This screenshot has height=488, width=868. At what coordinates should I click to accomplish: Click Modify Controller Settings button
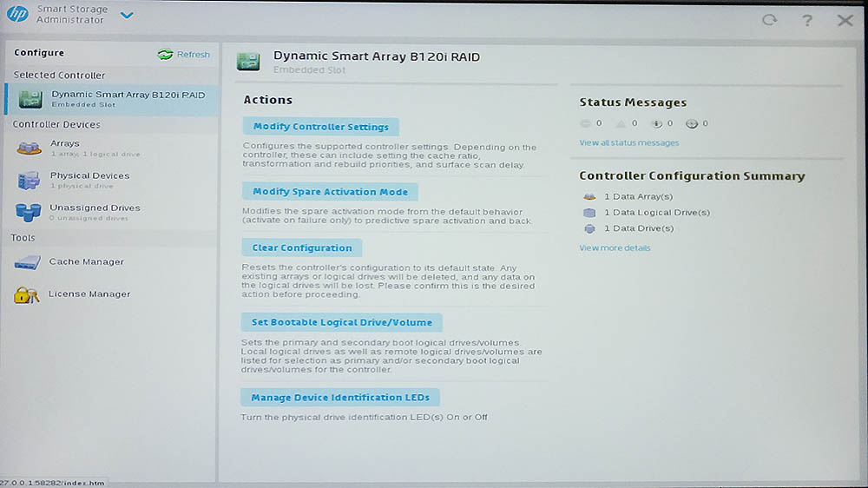pyautogui.click(x=321, y=126)
